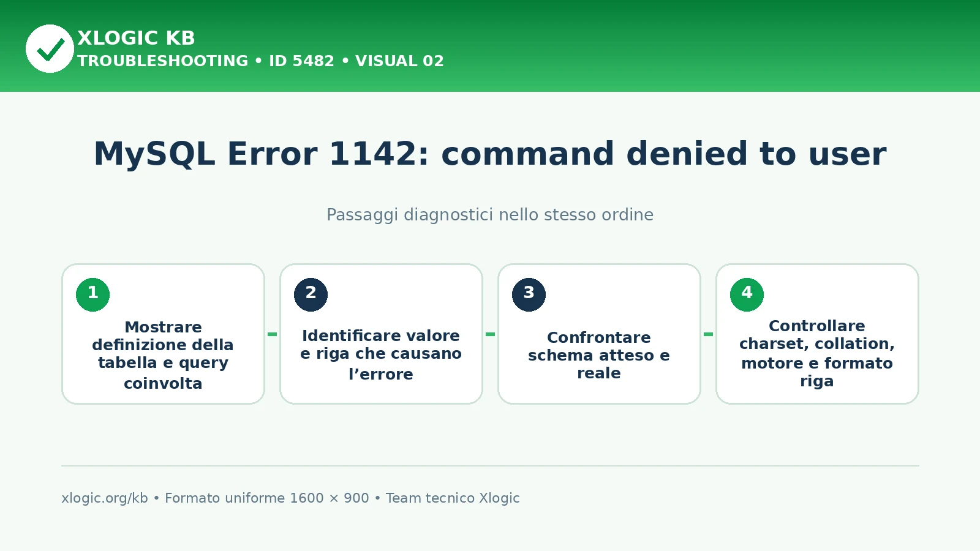Screen dimensions: 980x551
Task: Click the Xlogic checkmark logo icon
Action: (x=50, y=48)
